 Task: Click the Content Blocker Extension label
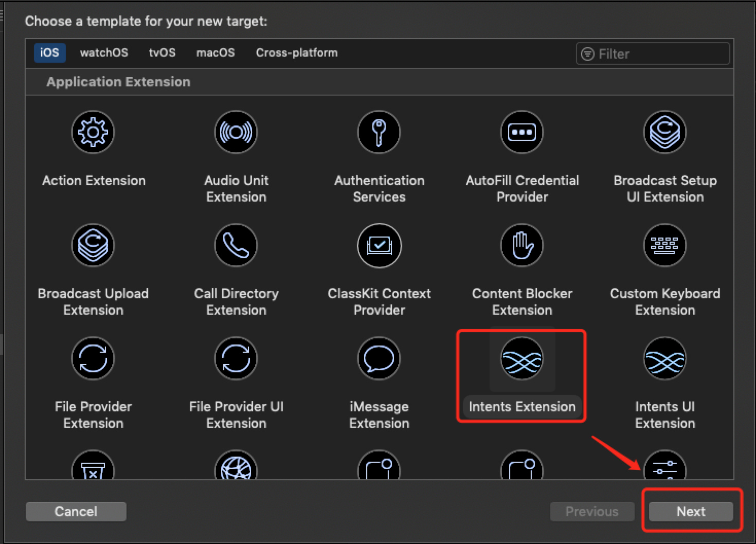[x=522, y=302]
